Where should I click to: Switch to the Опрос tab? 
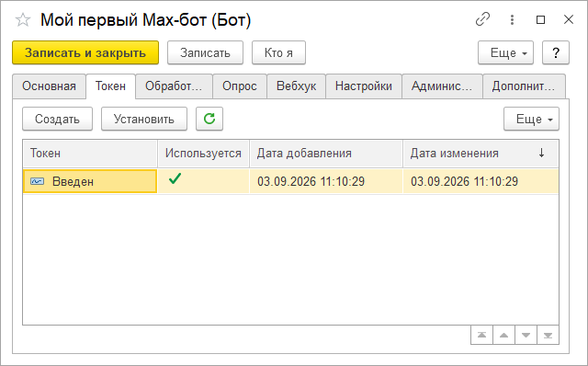[240, 86]
